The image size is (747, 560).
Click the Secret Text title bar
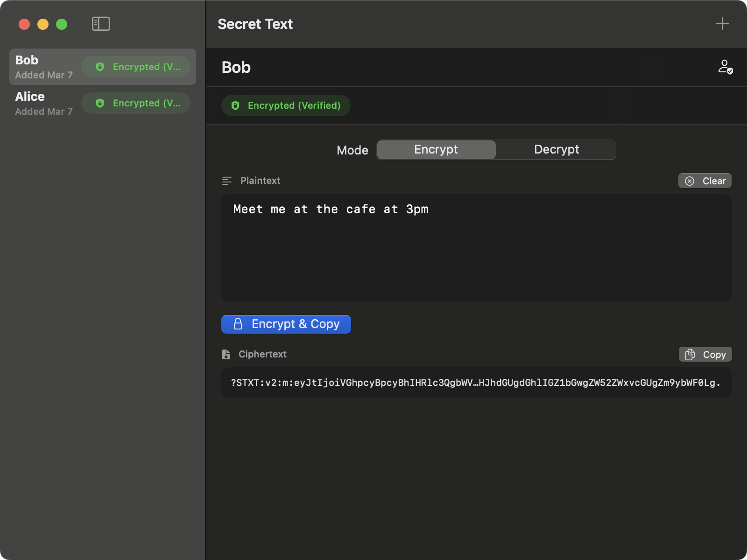[255, 24]
